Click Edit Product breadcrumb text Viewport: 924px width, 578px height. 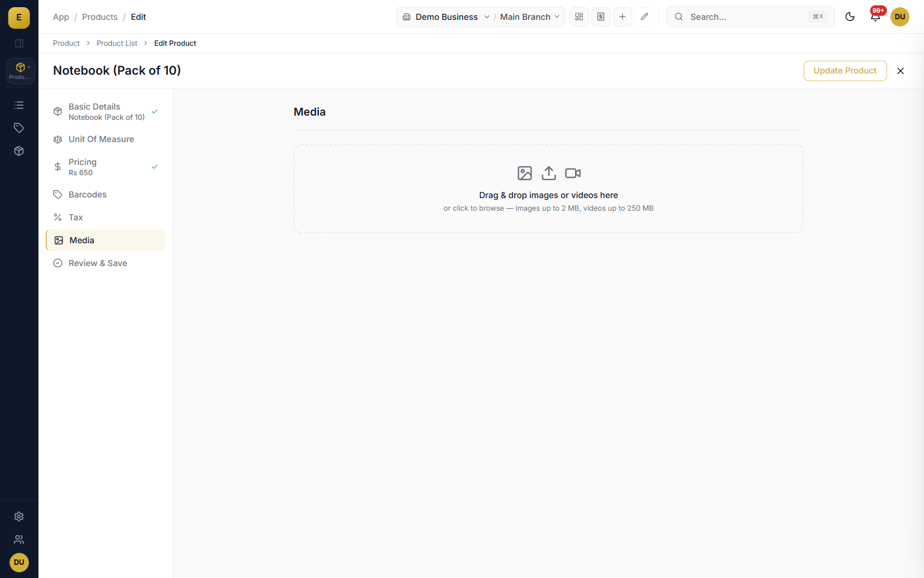point(175,43)
